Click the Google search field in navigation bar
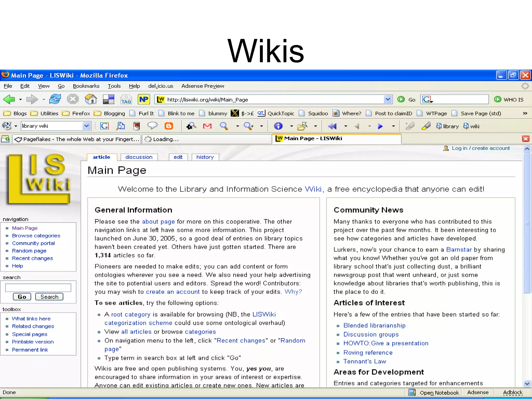 tap(455, 99)
